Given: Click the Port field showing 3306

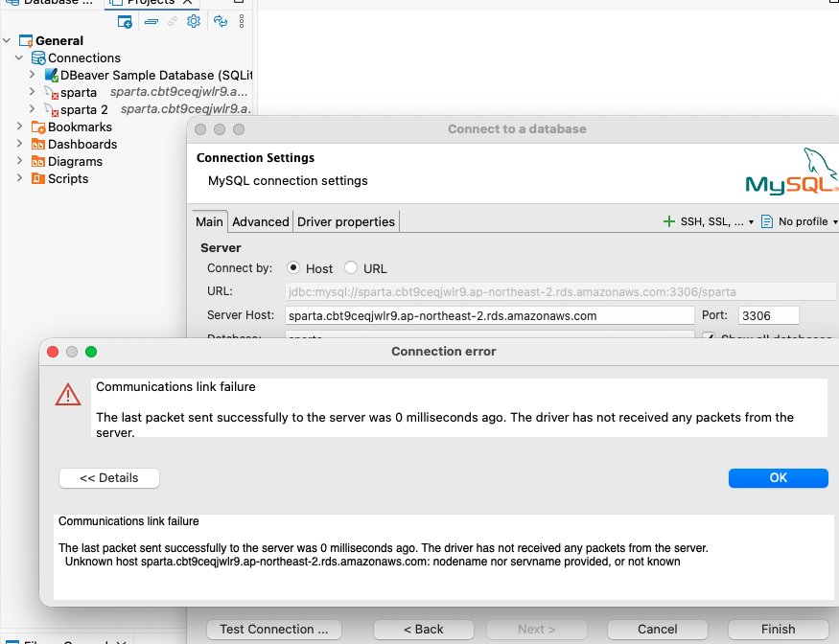Looking at the screenshot, I should (768, 315).
